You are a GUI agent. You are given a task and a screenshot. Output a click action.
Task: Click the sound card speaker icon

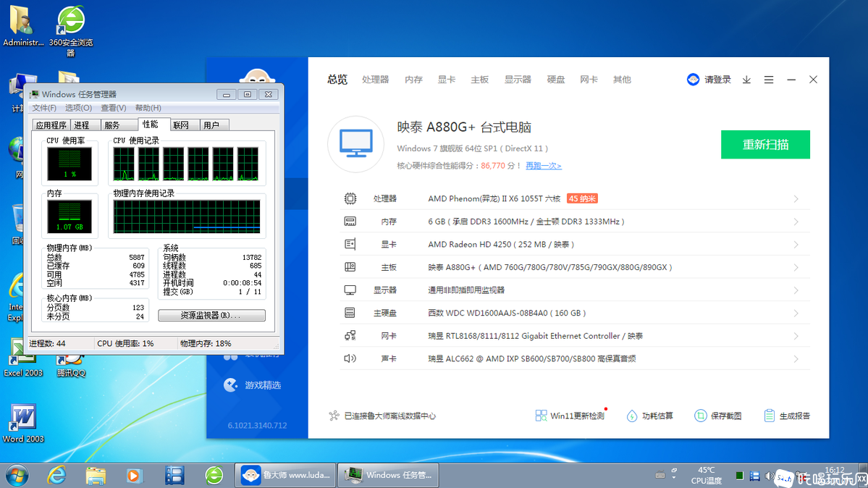pyautogui.click(x=350, y=358)
